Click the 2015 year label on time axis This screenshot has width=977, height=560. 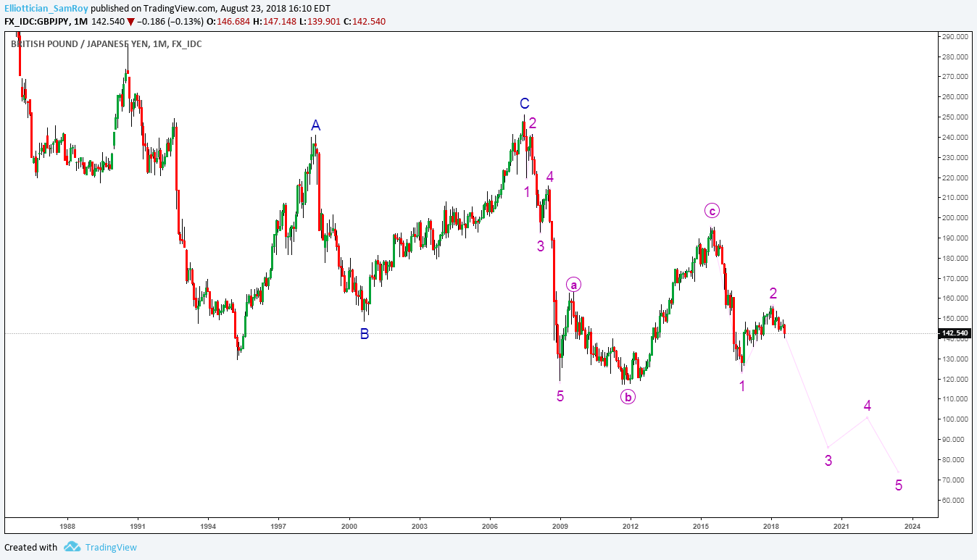(x=701, y=526)
